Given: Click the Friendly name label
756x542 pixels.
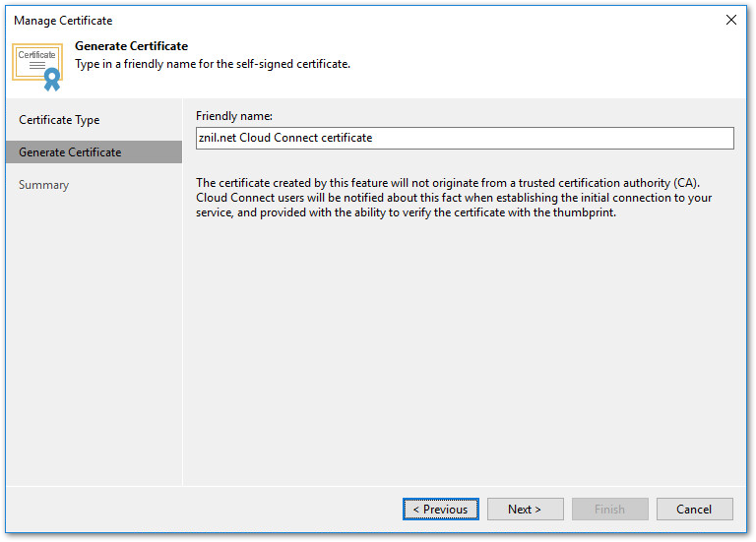Looking at the screenshot, I should [x=233, y=116].
